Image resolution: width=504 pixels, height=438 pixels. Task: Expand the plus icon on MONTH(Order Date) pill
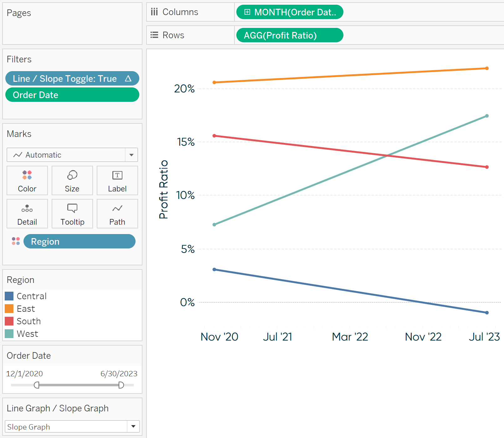[247, 12]
